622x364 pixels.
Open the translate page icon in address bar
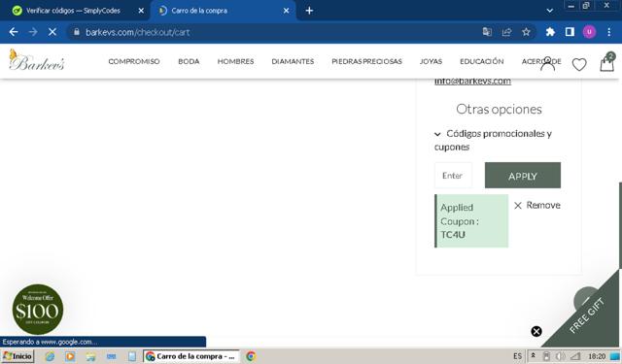(x=487, y=32)
